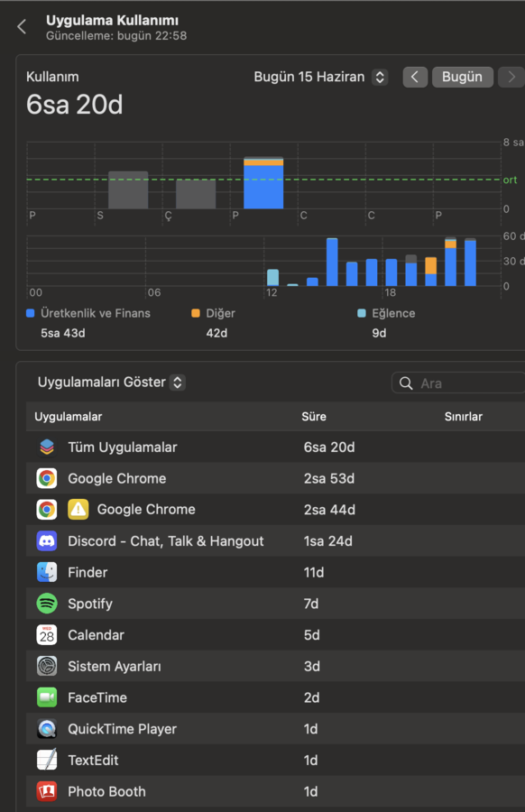The image size is (525, 812).
Task: Sort by the Süre column header
Action: (x=314, y=417)
